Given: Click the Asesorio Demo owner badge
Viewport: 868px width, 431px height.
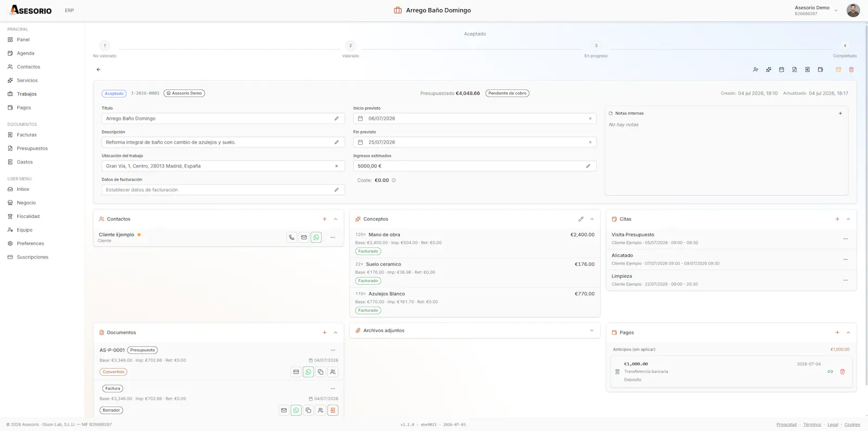Looking at the screenshot, I should point(184,93).
